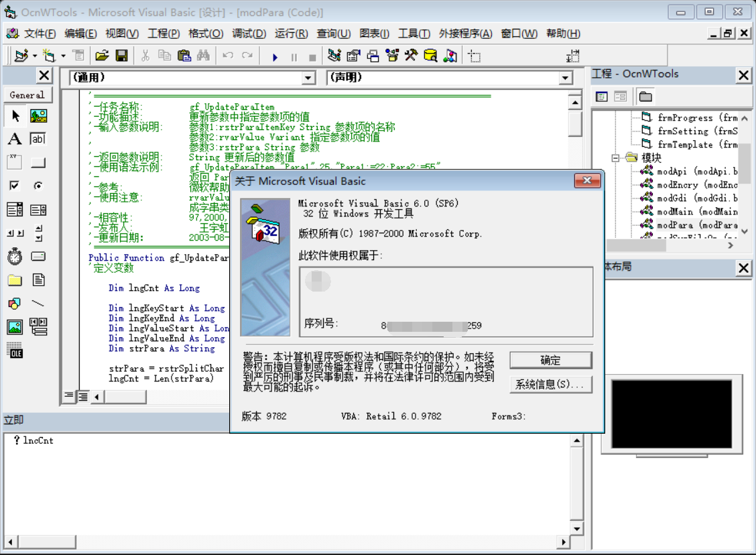Open the 工程(P) menu
This screenshot has height=555, width=756.
164,34
